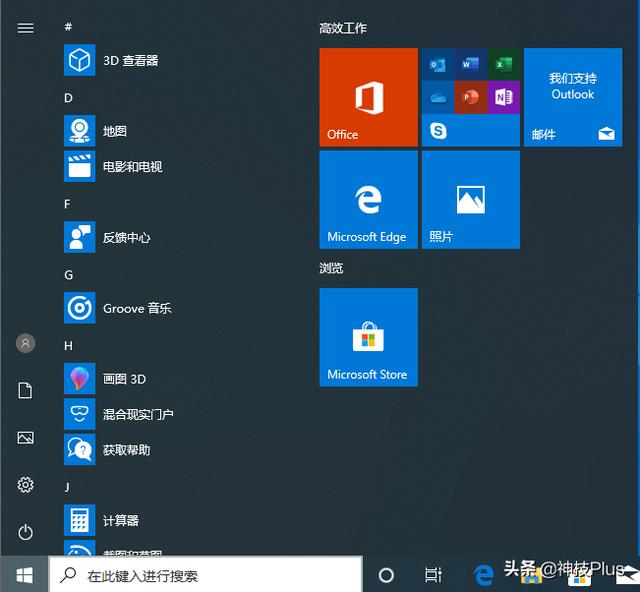640x592 pixels.
Task: Launch 计算器 (Calculator) app
Action: pyautogui.click(x=102, y=520)
